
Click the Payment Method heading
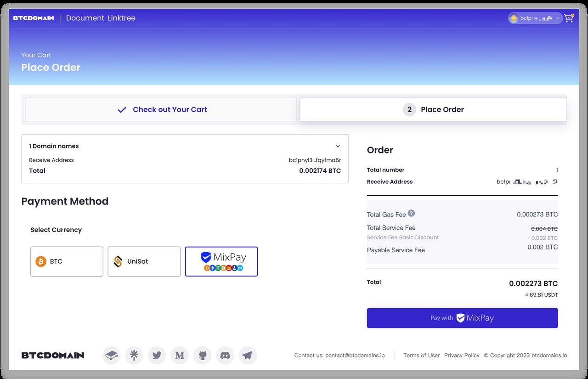[x=65, y=201]
